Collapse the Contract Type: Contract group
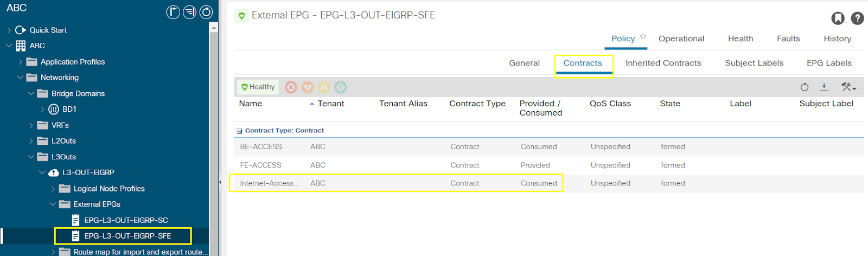868x256 pixels. (x=239, y=131)
